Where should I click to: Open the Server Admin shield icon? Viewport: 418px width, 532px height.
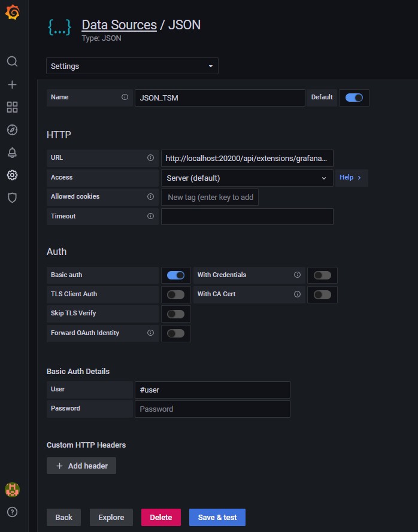pos(12,198)
